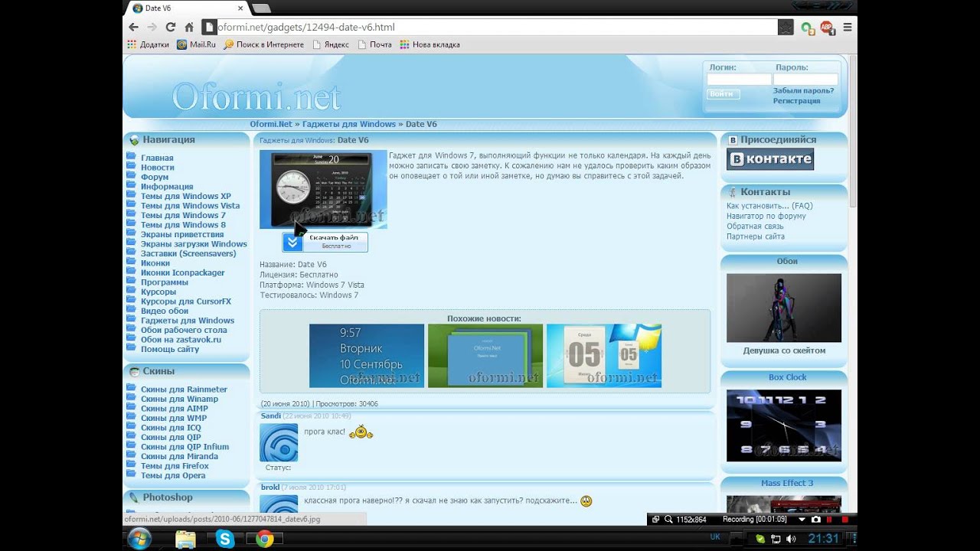
Task: Open the 9:57 Вторник similar news thumbnail
Action: pos(366,356)
